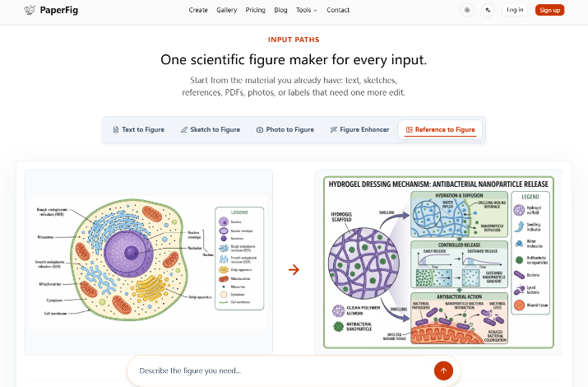Toggle the light/dark theme sun button
The width and height of the screenshot is (588, 387).
point(467,10)
